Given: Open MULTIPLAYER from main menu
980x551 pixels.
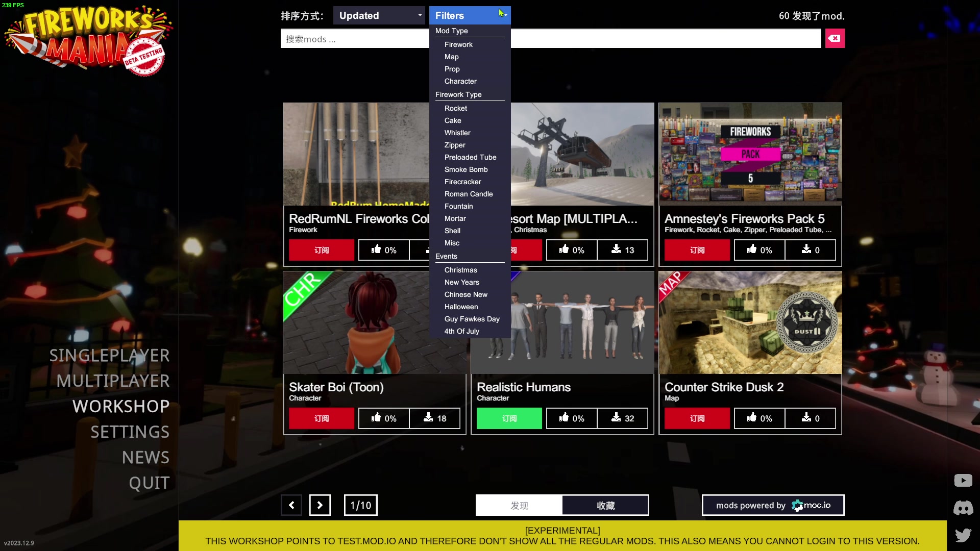Looking at the screenshot, I should [x=113, y=381].
